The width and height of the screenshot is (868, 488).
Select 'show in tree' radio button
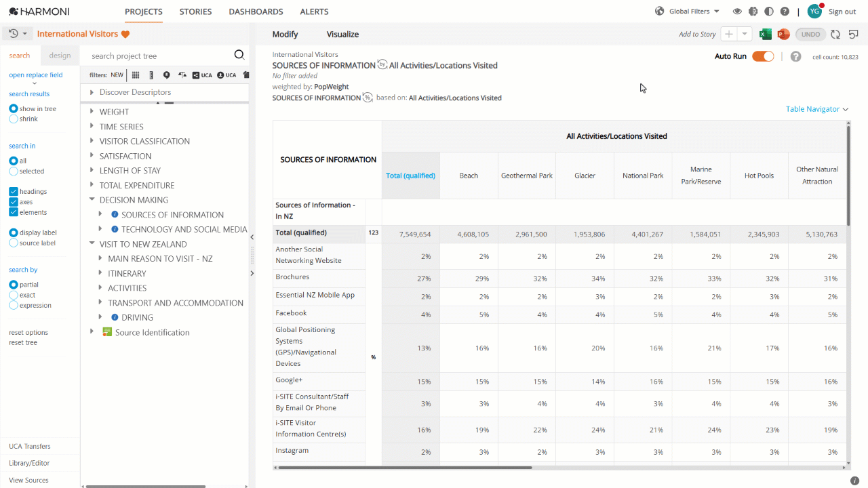click(x=14, y=108)
